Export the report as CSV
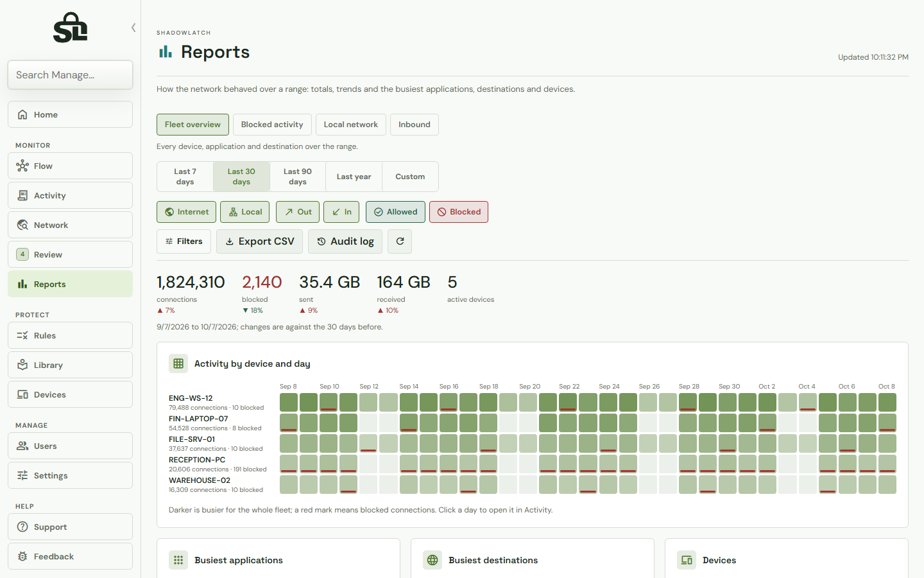Viewport: 924px width, 578px height. (259, 241)
